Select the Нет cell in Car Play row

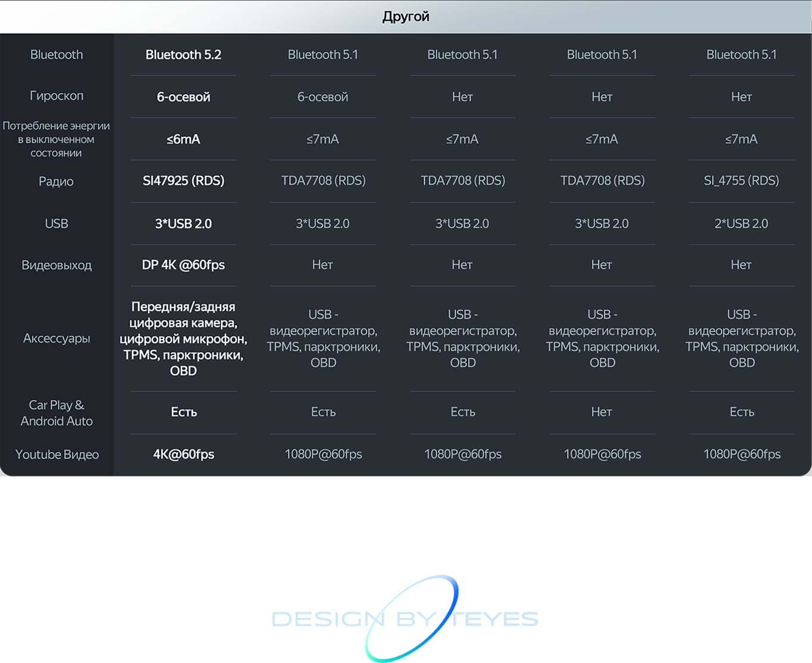(x=601, y=411)
